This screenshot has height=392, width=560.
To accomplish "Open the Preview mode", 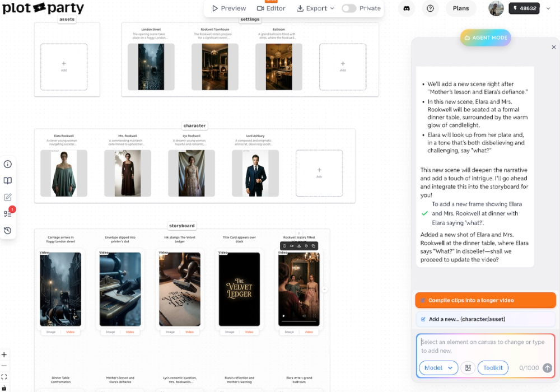I will [x=229, y=8].
